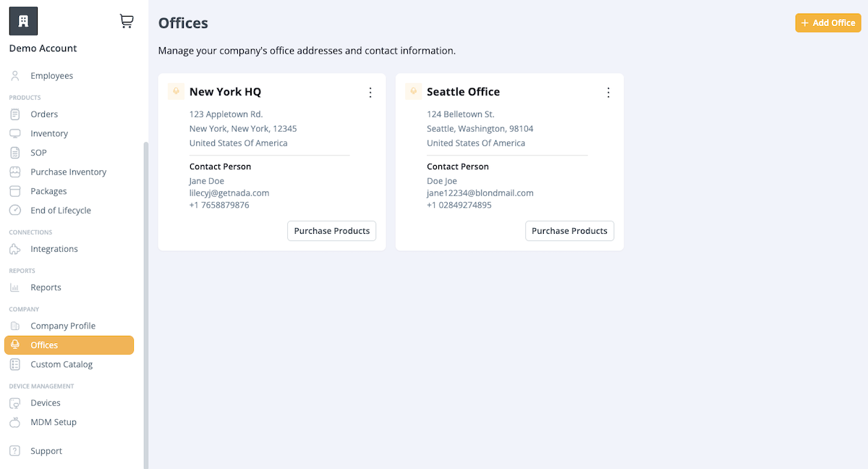868x469 pixels.
Task: Open the shopping cart icon
Action: click(127, 22)
